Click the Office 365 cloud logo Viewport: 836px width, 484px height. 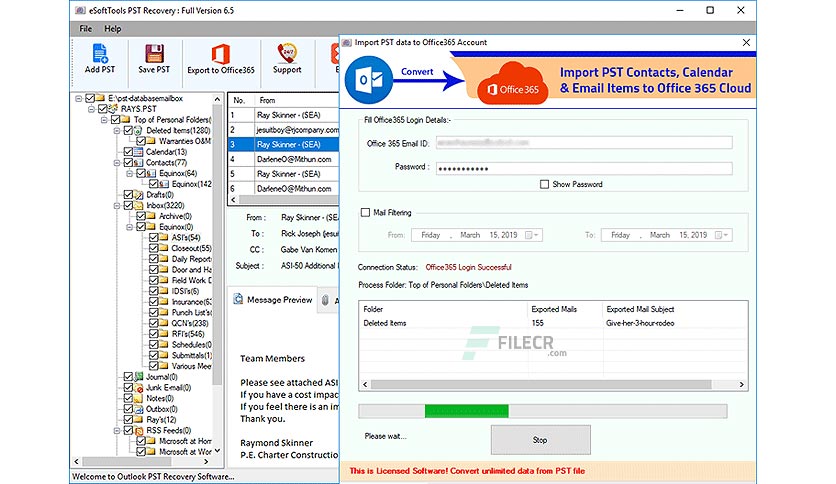pyautogui.click(x=512, y=83)
